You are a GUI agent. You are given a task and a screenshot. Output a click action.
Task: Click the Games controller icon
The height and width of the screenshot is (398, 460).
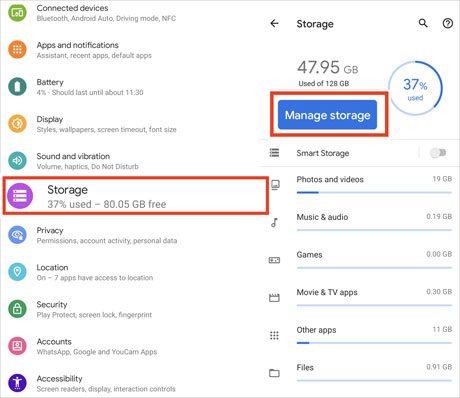(x=274, y=260)
